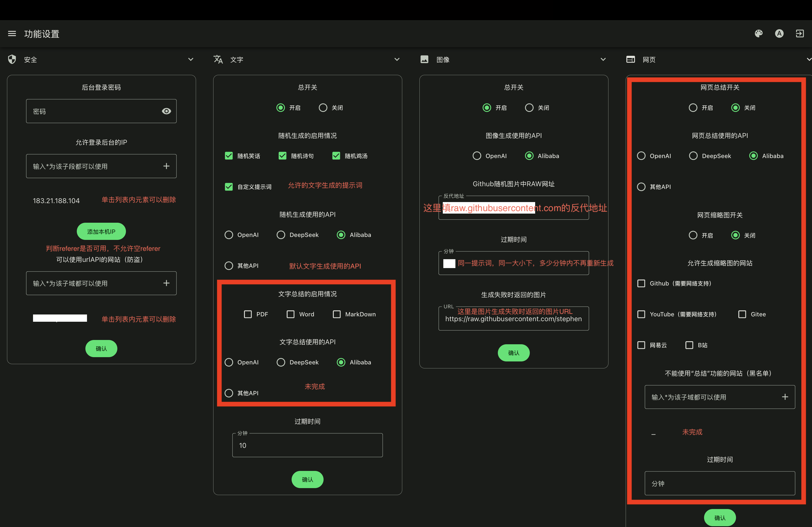
Task: Click the 网页 section header
Action: point(649,60)
